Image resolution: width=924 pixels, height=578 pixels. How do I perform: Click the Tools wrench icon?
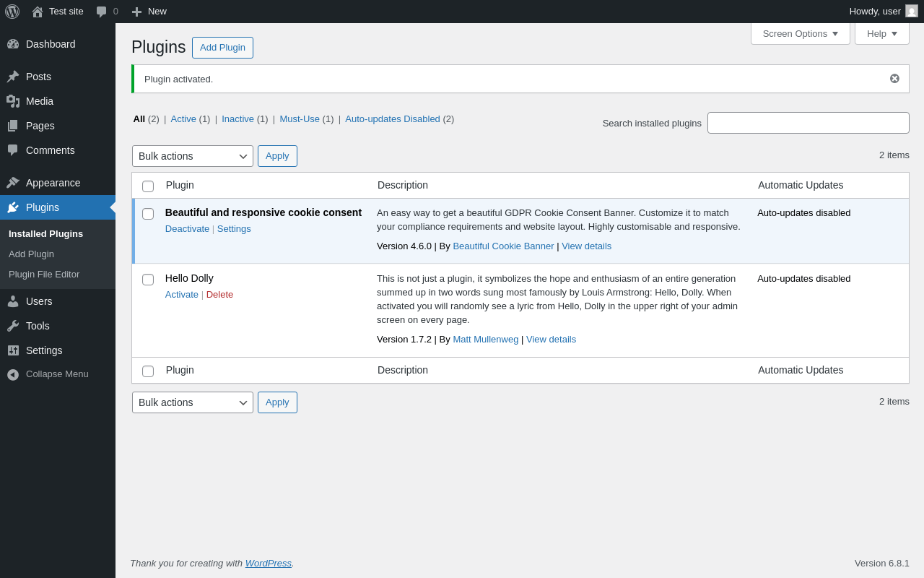point(13,326)
